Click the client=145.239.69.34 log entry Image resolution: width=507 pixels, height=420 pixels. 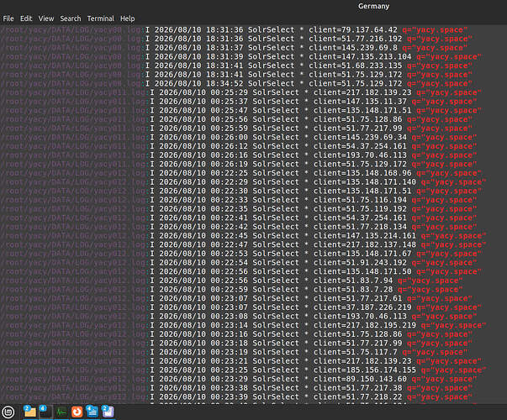pyautogui.click(x=360, y=137)
